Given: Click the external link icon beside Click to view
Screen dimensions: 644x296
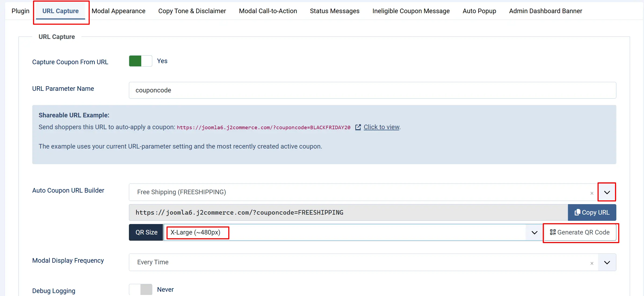Looking at the screenshot, I should coord(358,127).
